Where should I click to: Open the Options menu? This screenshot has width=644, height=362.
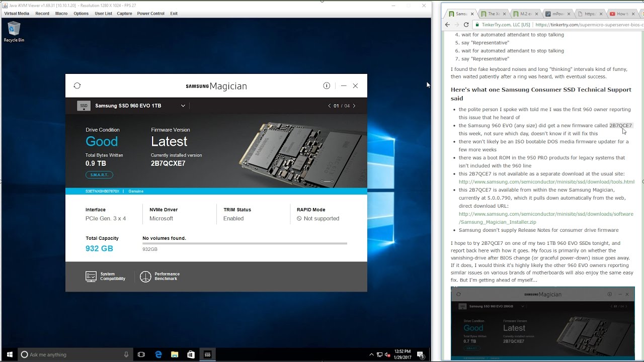point(81,14)
